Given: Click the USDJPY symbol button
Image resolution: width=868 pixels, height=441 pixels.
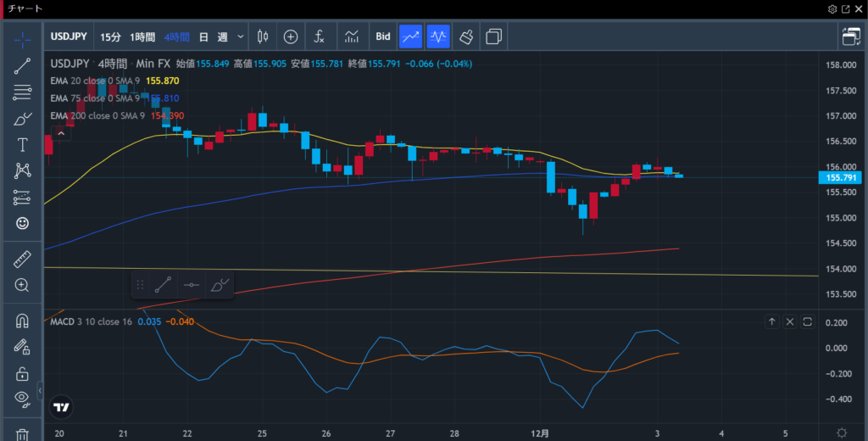Looking at the screenshot, I should point(68,36).
